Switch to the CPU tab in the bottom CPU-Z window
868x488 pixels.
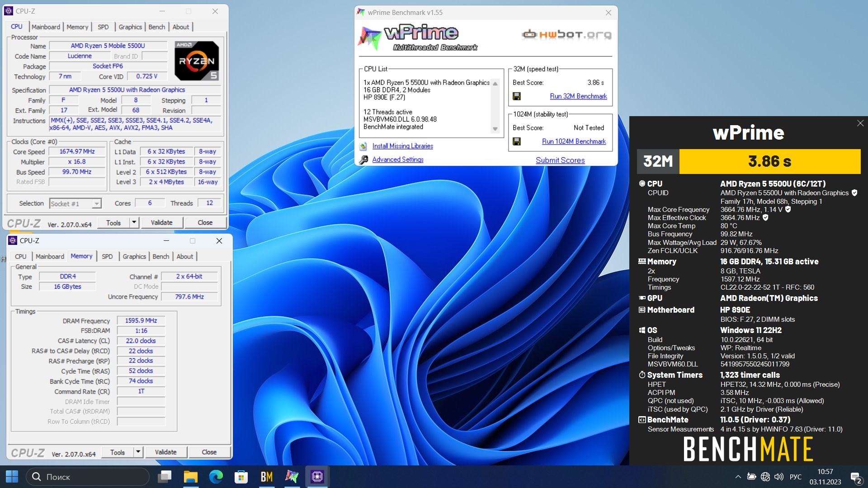tap(21, 256)
